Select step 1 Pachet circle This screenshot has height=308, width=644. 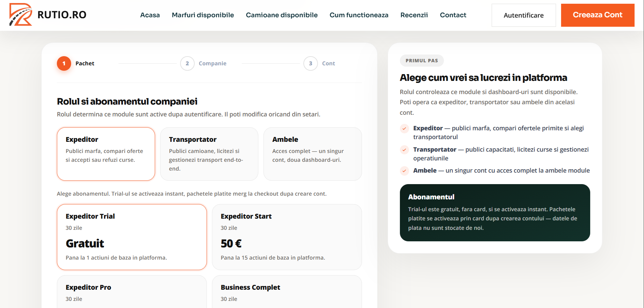tap(64, 63)
